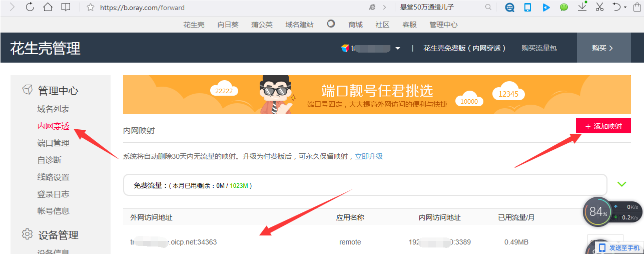Open 客服 in the top navigation
The image size is (644, 254).
pos(409,25)
